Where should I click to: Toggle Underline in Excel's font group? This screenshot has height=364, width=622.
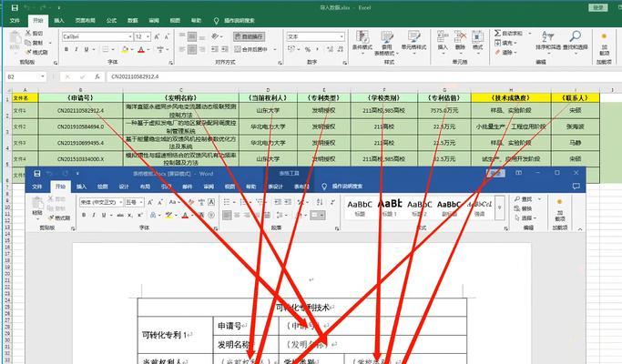87,49
